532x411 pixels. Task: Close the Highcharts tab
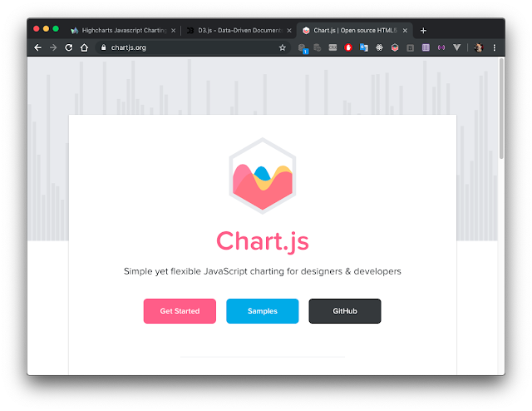point(174,31)
